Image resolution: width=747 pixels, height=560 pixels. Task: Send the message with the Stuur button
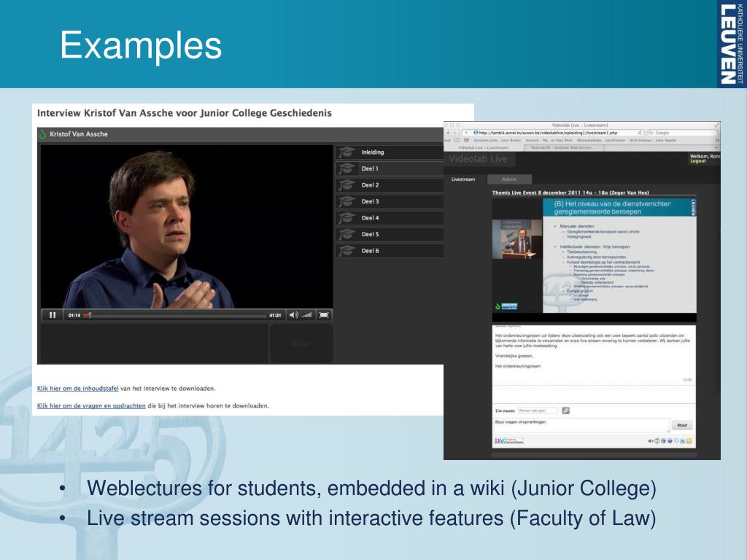coord(682,425)
